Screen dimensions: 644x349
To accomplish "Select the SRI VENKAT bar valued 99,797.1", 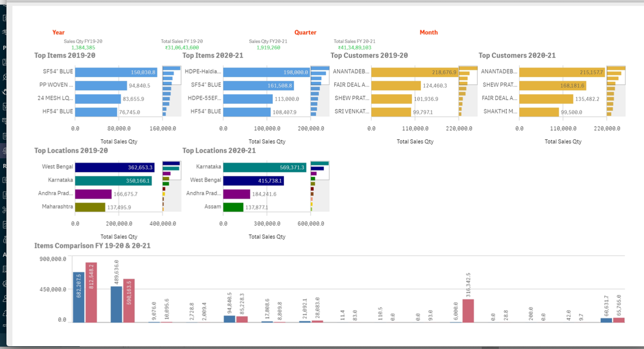I will tap(391, 112).
